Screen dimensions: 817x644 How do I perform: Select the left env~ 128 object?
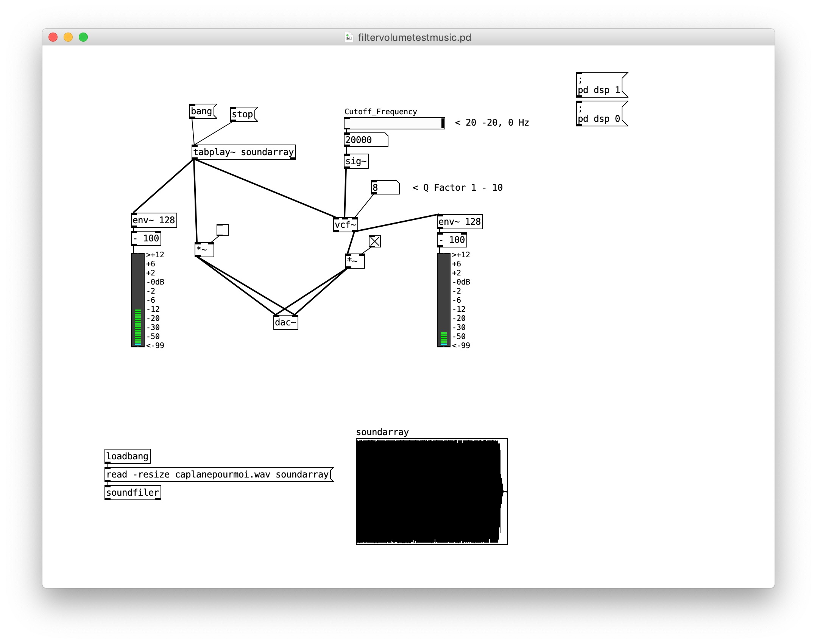tap(154, 220)
